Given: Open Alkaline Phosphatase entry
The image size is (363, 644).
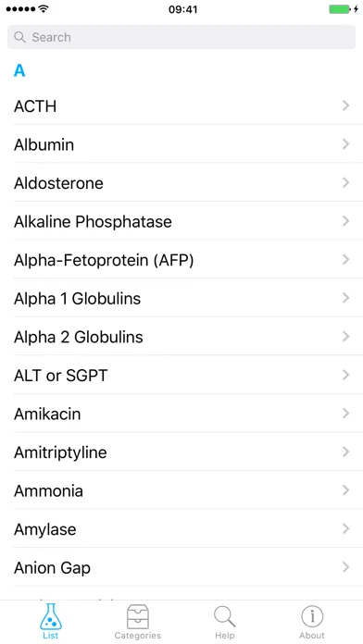Looking at the screenshot, I should coord(181,221).
